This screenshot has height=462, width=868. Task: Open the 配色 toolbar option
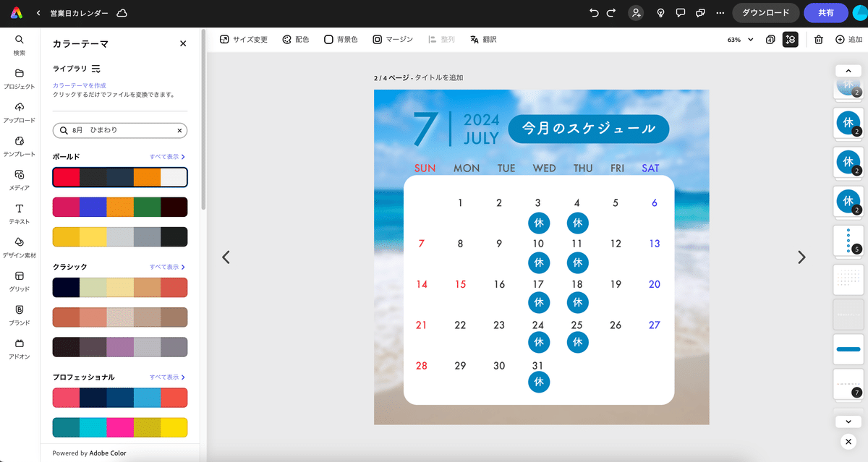[x=295, y=40]
